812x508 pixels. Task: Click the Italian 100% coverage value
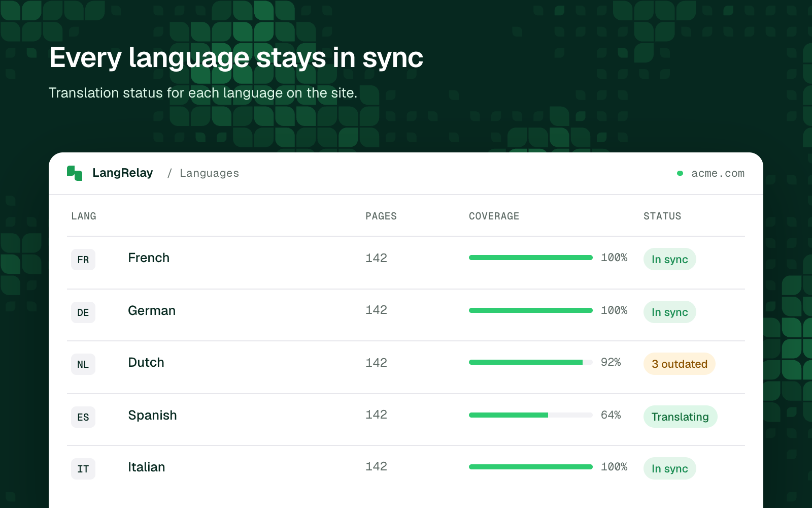tap(614, 467)
